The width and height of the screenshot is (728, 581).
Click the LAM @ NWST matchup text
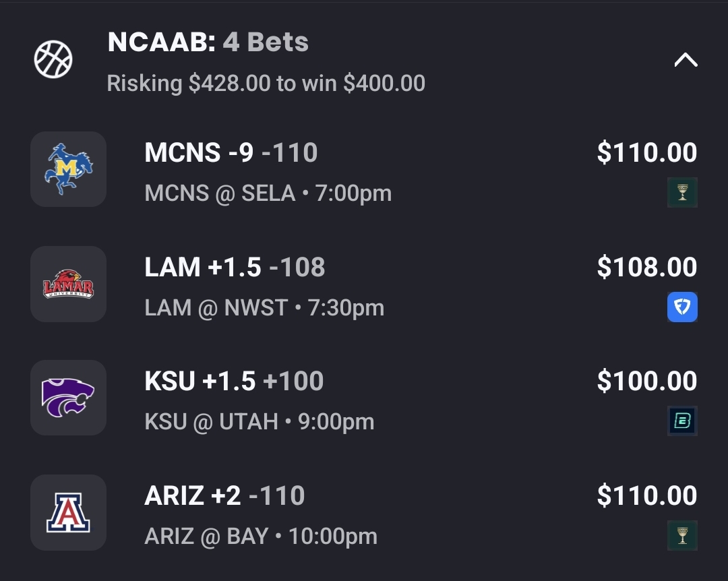coord(264,308)
